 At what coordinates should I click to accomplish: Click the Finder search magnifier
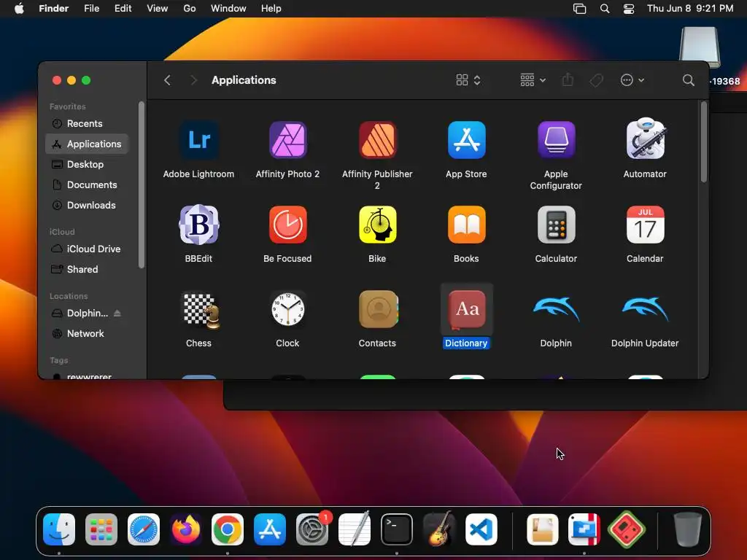(x=688, y=80)
